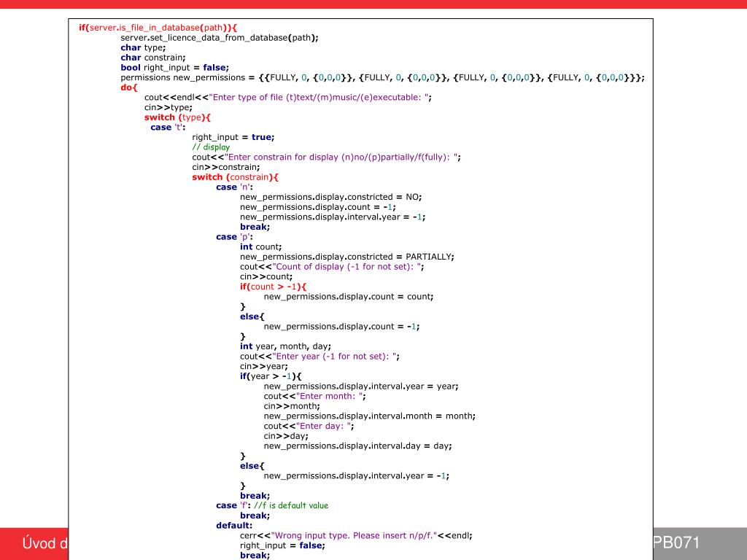Click the 'switch (type){' statement
747x560 pixels.
click(x=177, y=117)
